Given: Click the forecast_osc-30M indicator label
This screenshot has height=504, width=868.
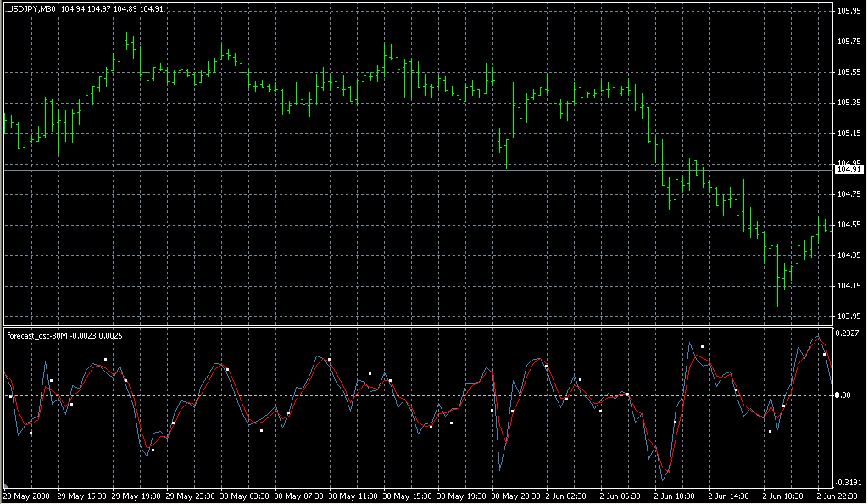Looking at the screenshot, I should coord(42,336).
